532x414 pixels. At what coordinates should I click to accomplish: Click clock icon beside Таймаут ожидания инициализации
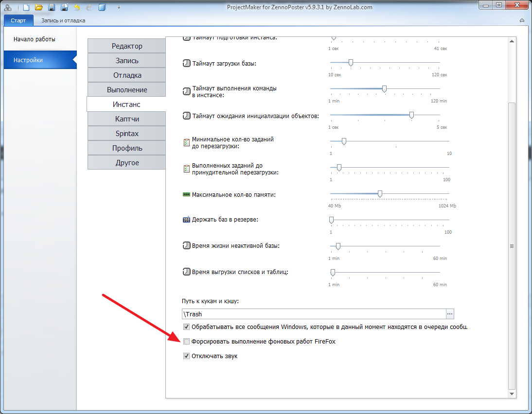point(187,116)
